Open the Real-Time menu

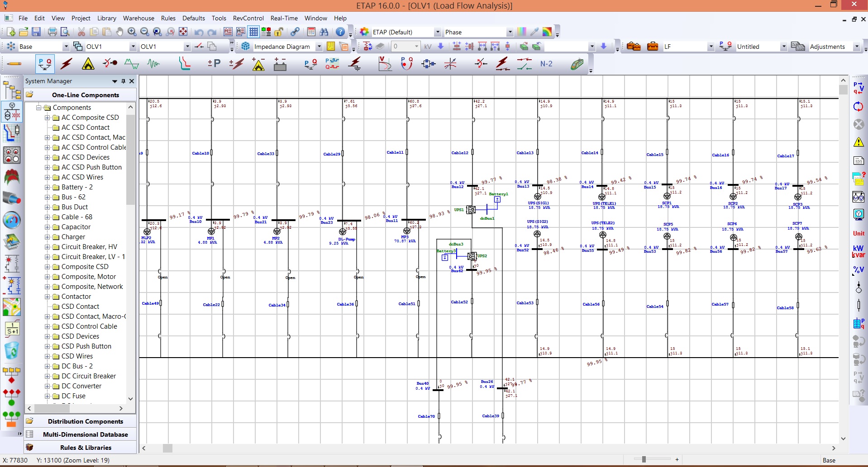click(x=284, y=18)
